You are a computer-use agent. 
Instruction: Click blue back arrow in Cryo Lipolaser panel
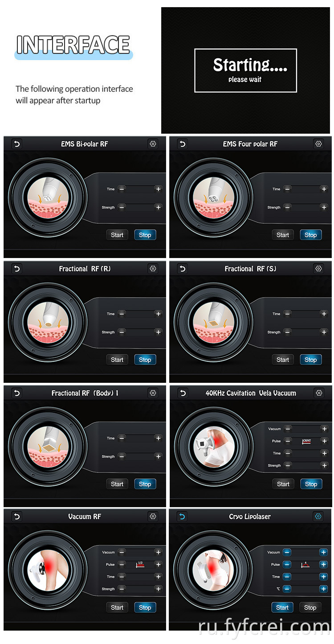(182, 517)
